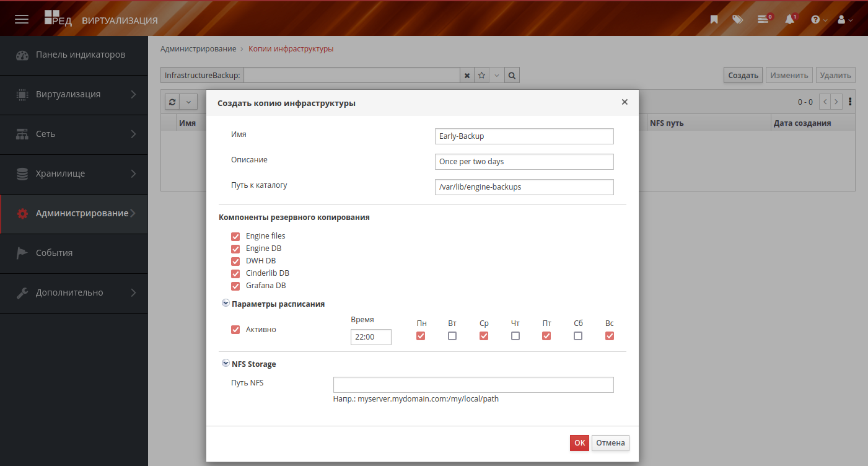Click the tags icon in header
Image resolution: width=868 pixels, height=466 pixels.
(737, 19)
